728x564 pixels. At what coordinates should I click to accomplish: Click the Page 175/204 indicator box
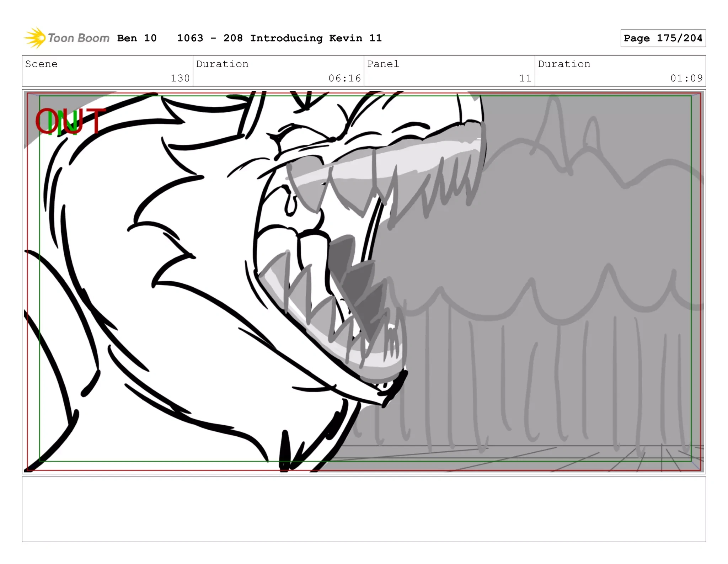click(663, 38)
